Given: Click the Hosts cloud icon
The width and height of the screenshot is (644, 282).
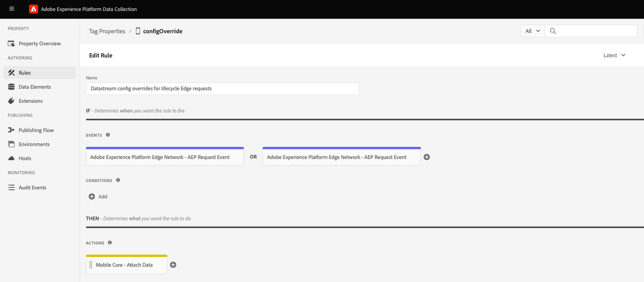Looking at the screenshot, I should point(12,158).
